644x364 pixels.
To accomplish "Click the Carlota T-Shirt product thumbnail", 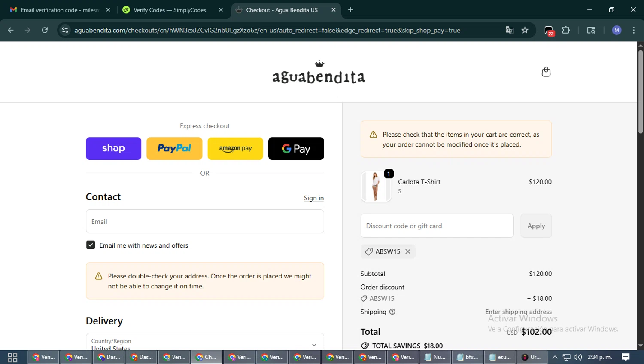I will pyautogui.click(x=376, y=186).
